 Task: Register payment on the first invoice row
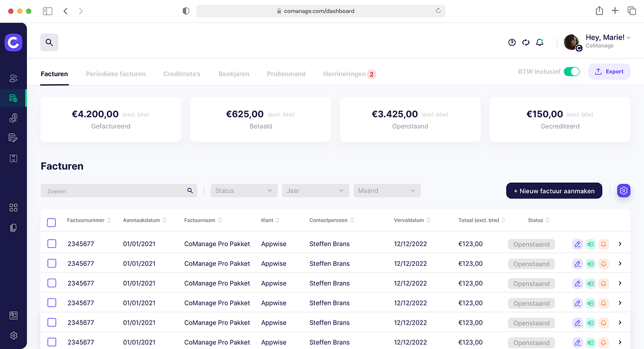coord(591,244)
